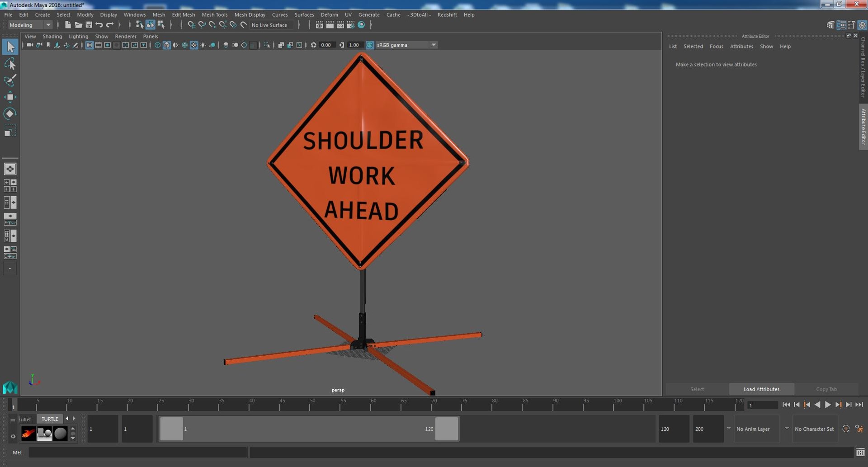Image resolution: width=868 pixels, height=467 pixels.
Task: Click the Scale tool icon
Action: (x=10, y=131)
